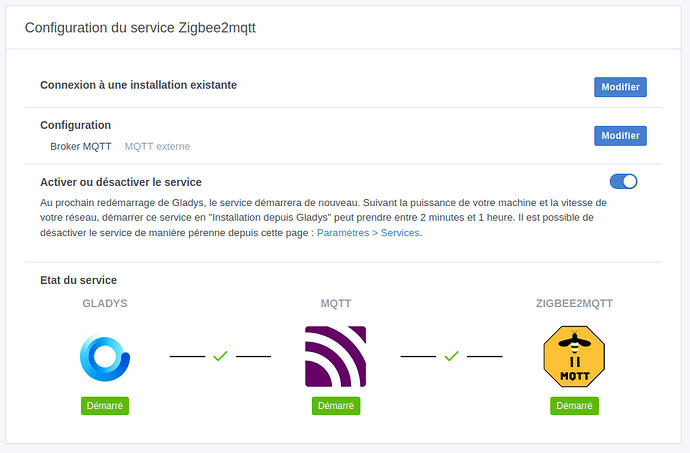Click the "Broker MQTT" label
The image size is (690, 453).
(x=81, y=146)
